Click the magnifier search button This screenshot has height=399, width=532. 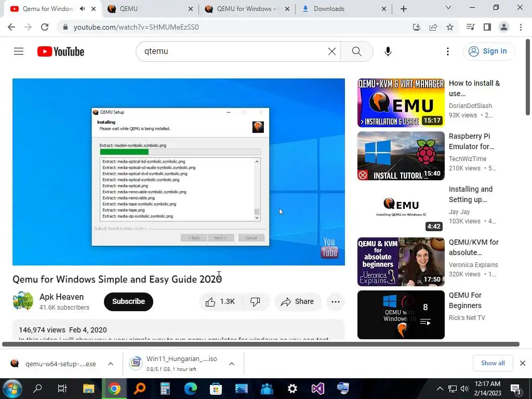356,51
